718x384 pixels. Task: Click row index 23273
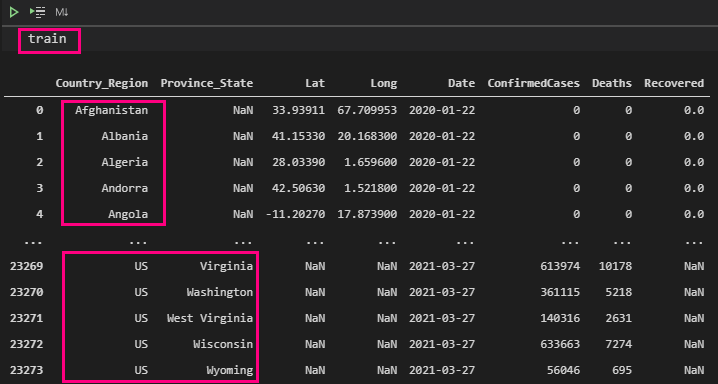click(27, 370)
